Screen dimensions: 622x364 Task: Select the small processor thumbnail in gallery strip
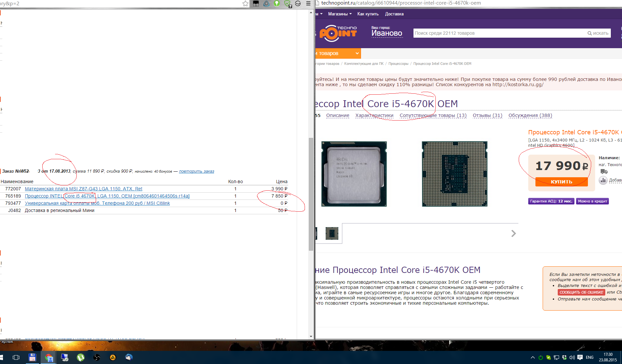332,234
